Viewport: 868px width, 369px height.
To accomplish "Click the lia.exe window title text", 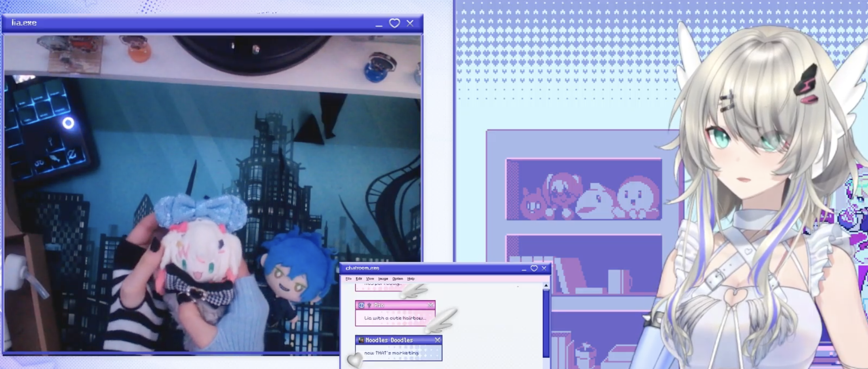I will click(x=24, y=23).
